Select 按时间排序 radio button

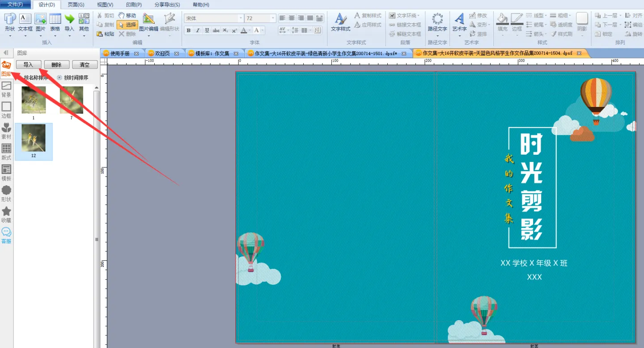(x=59, y=77)
